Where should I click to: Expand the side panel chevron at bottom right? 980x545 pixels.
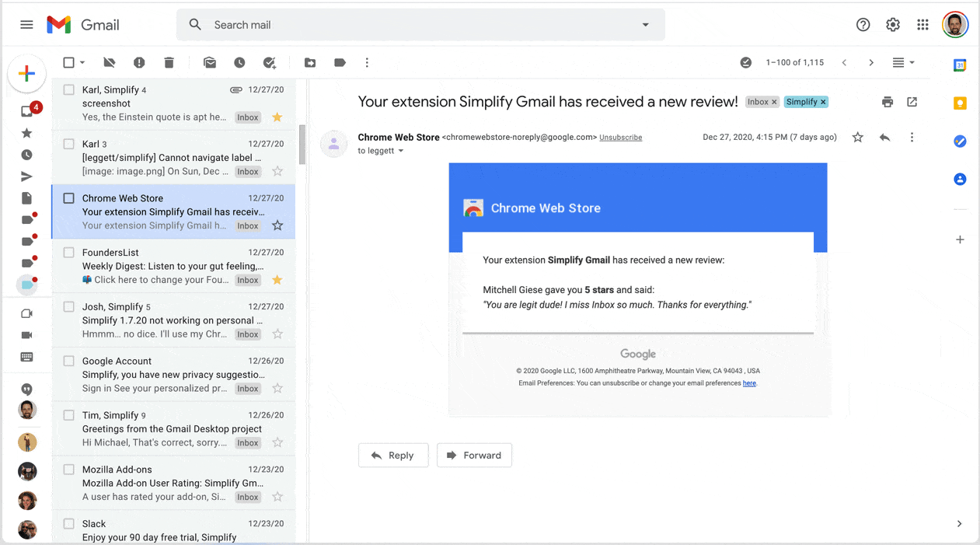(960, 524)
